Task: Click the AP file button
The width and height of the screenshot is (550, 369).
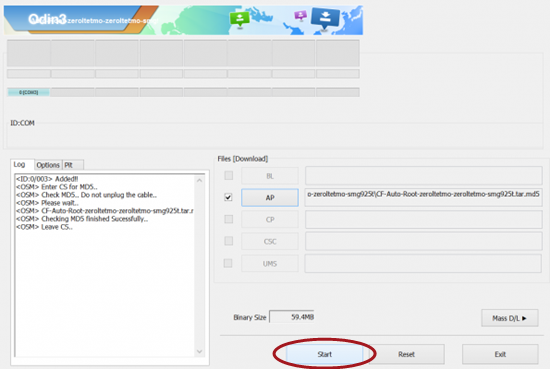Action: coord(270,197)
